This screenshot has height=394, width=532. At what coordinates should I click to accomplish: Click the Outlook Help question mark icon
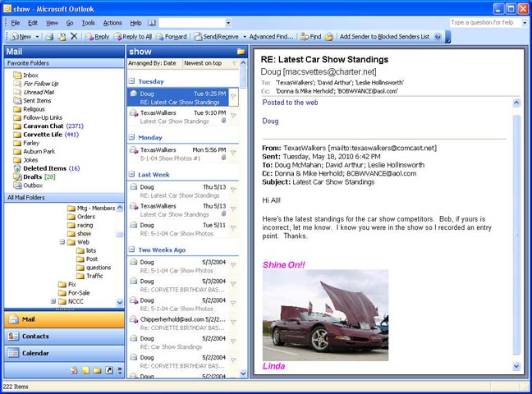click(x=438, y=37)
